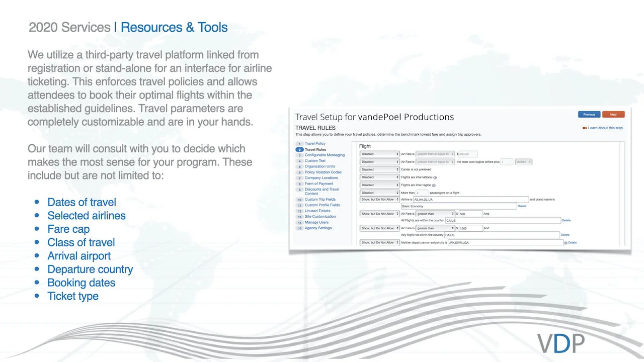Delete the All Flights within country rule
The height and width of the screenshot is (362, 644).
pos(566,220)
